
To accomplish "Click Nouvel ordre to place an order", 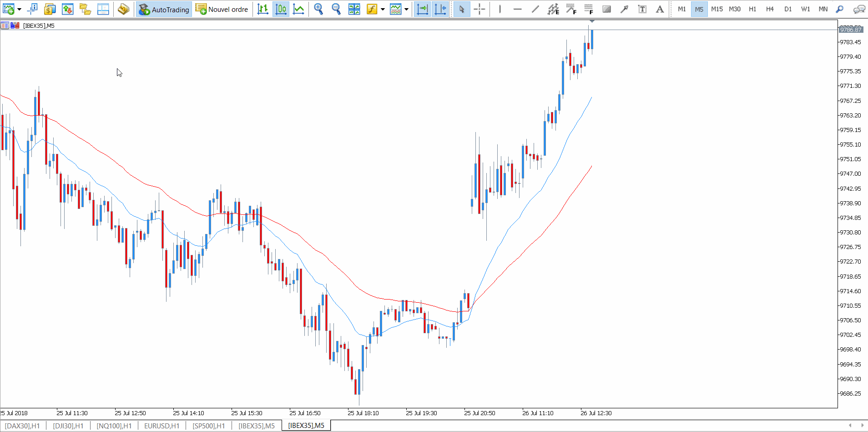I will coord(222,9).
